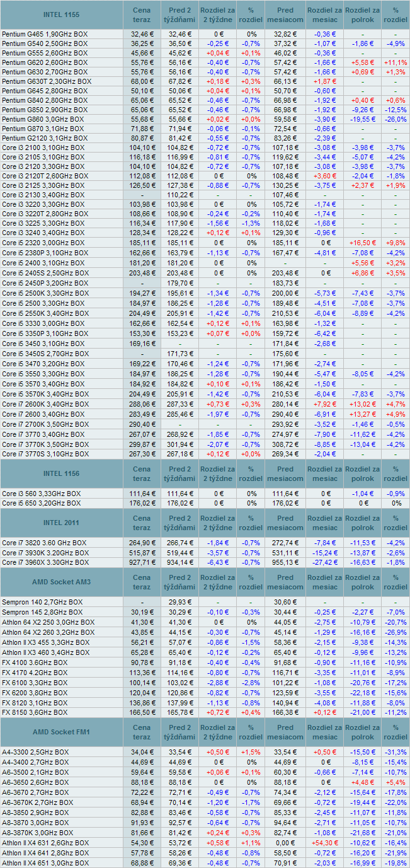Screen dimensions: 410x868
Task: Click on Core i5 3350P 3,10GHz BOX
Action: pos(45,333)
